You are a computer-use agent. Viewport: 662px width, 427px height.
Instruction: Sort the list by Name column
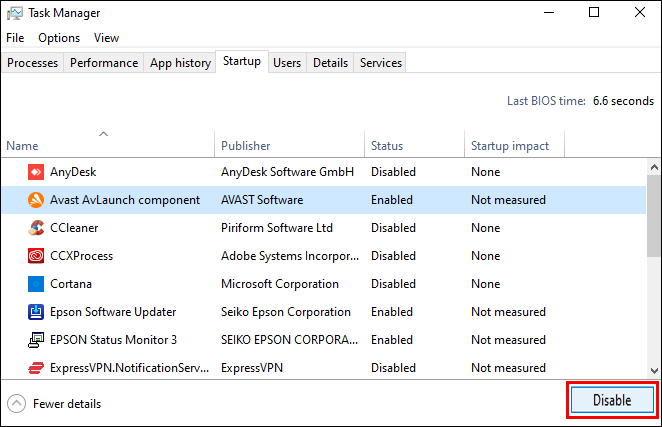[22, 146]
